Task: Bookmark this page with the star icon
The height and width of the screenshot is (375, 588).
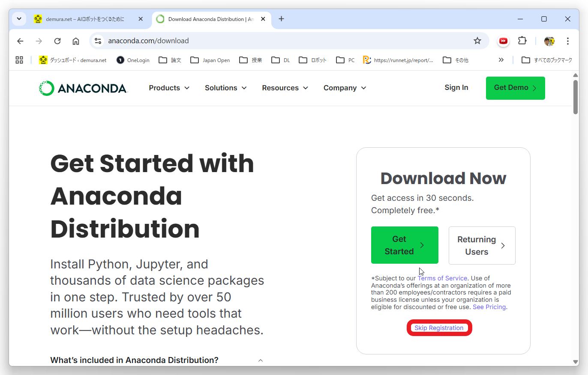Action: coord(477,41)
